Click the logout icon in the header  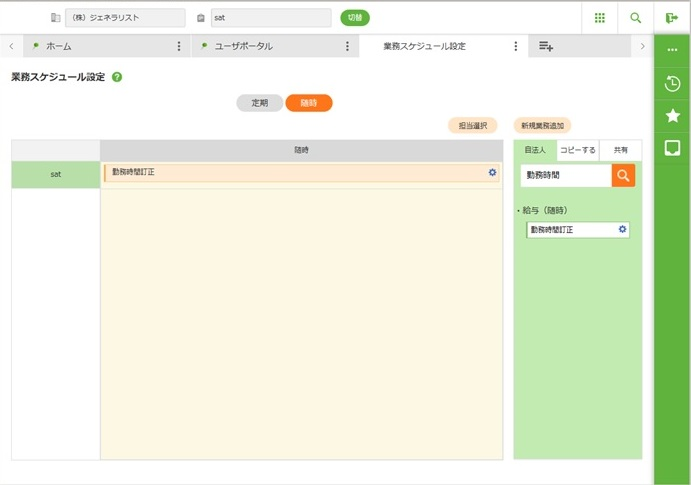click(671, 18)
